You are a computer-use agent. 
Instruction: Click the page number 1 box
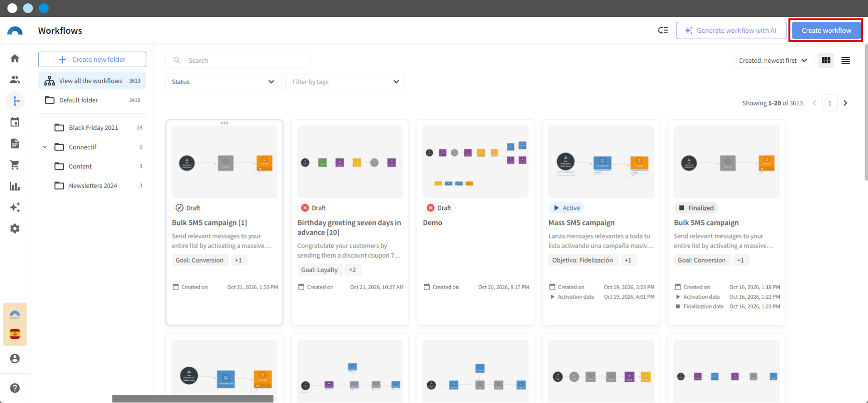click(x=830, y=103)
